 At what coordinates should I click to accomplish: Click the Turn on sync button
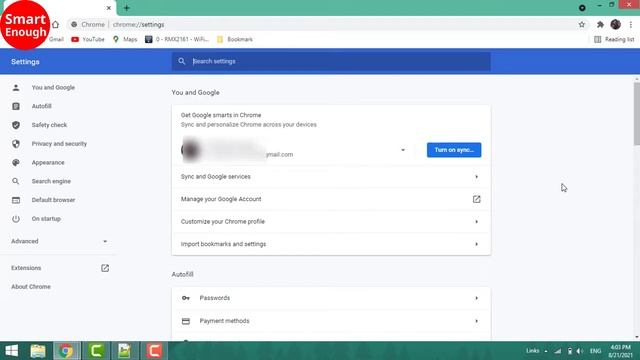(x=454, y=150)
